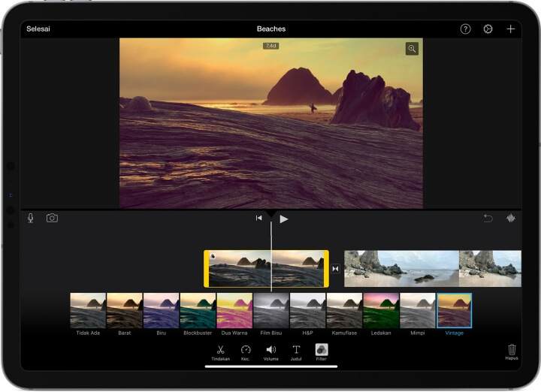Open the Kec. speed tool

click(x=245, y=352)
